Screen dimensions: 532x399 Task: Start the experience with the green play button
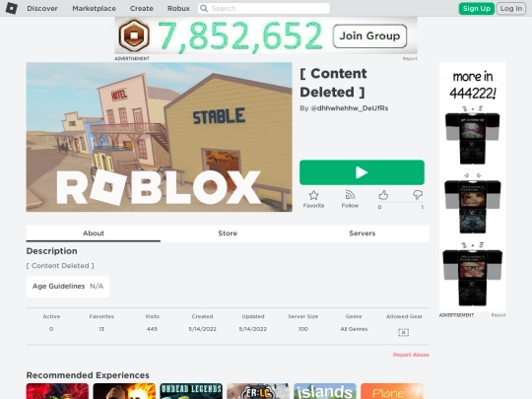[x=362, y=172]
